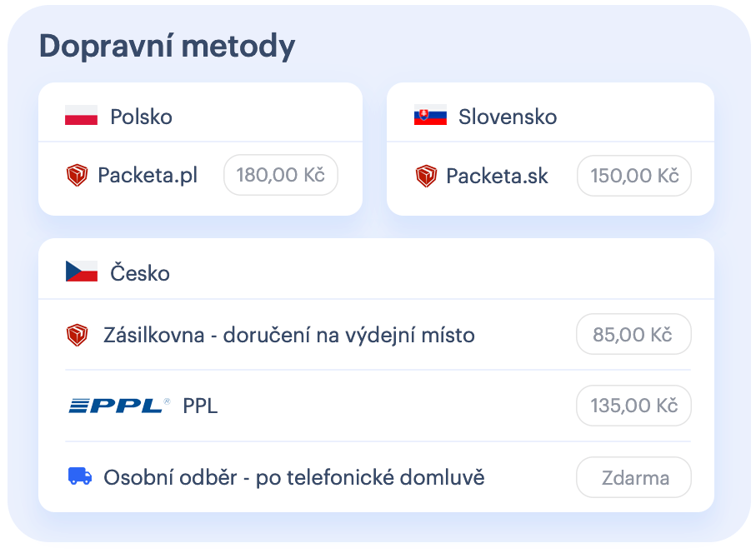Viewport: 756px width, 553px height.
Task: Click the 135,00 Kč price badge
Action: 633,406
